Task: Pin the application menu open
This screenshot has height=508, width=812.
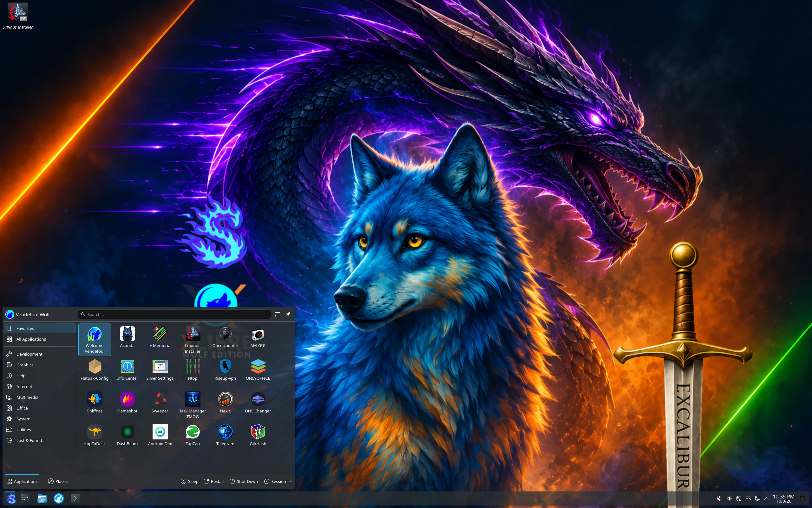Action: 288,314
